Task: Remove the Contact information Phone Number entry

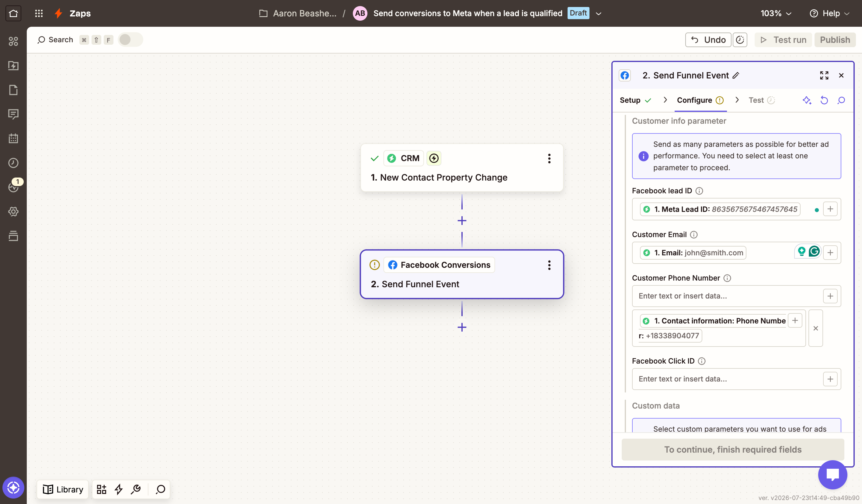Action: 815,328
